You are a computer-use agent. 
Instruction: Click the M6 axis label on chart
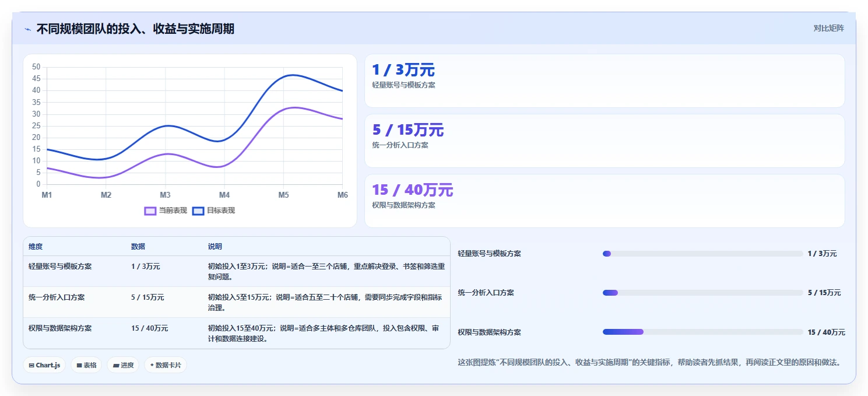click(x=342, y=195)
